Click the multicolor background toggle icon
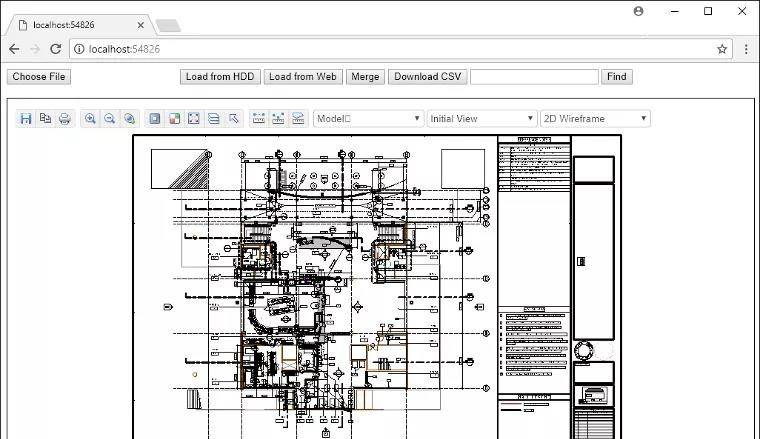This screenshot has height=439, width=760. (x=174, y=119)
